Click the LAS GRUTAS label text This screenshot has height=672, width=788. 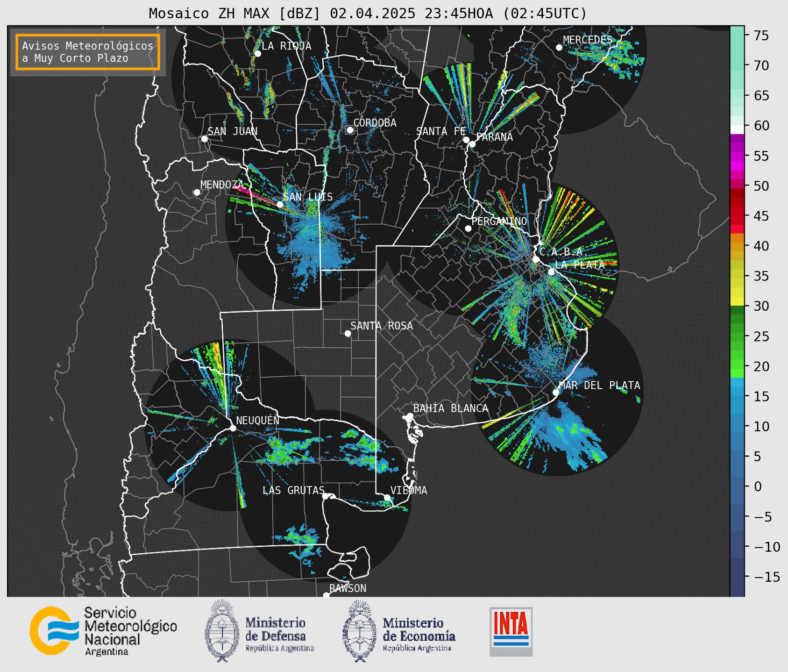pyautogui.click(x=293, y=490)
